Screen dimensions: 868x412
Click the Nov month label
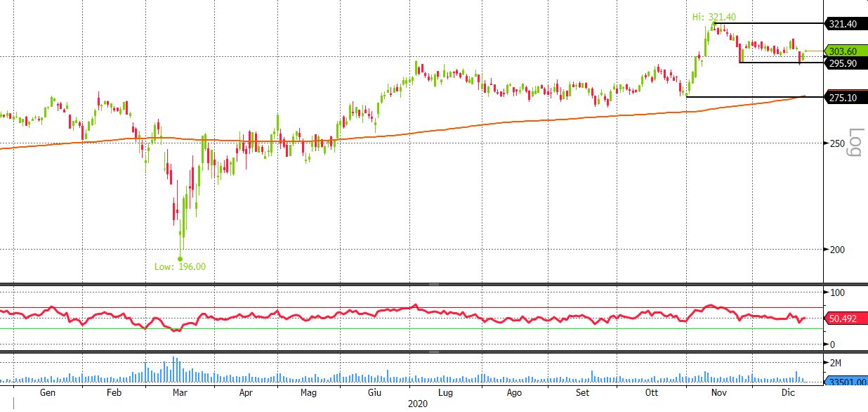coord(719,393)
